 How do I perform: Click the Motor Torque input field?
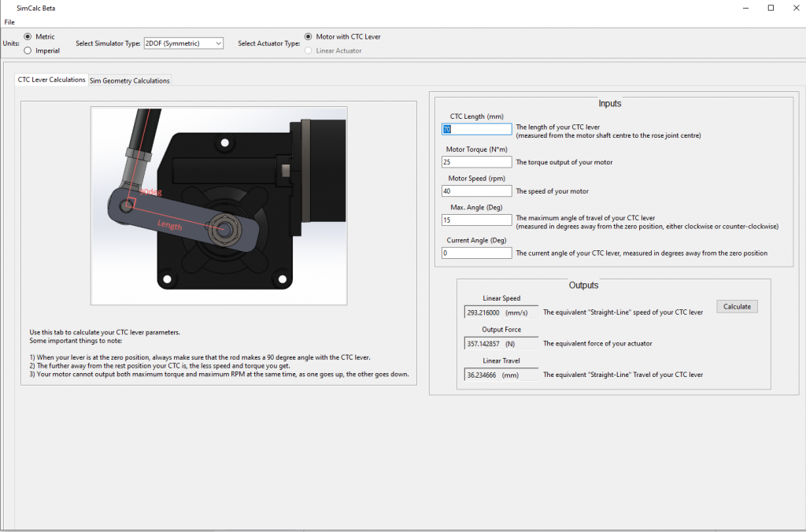pyautogui.click(x=476, y=162)
